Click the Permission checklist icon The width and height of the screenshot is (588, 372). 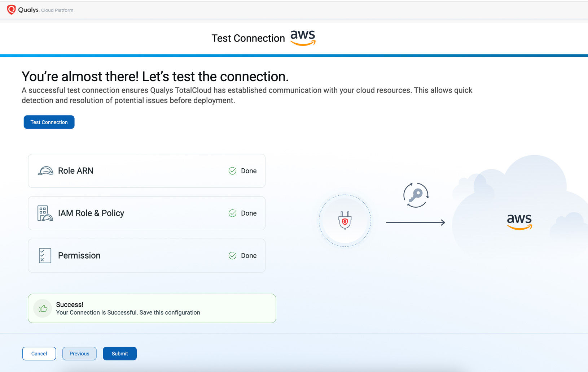45,256
